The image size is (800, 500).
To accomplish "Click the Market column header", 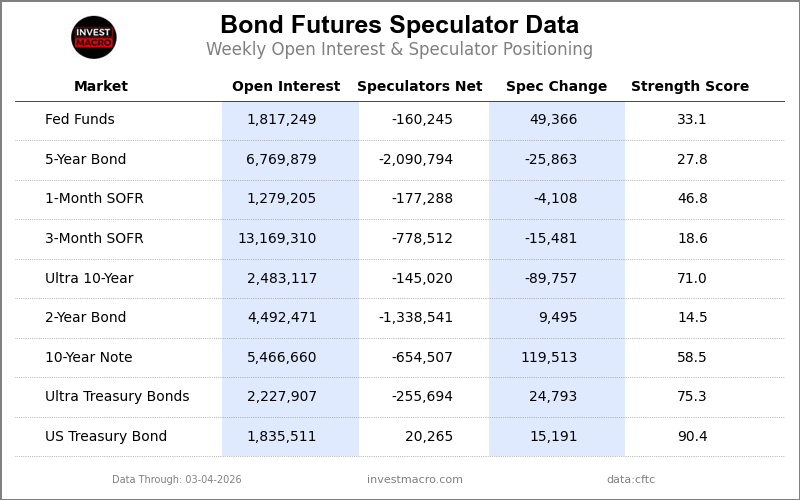I will tap(101, 87).
